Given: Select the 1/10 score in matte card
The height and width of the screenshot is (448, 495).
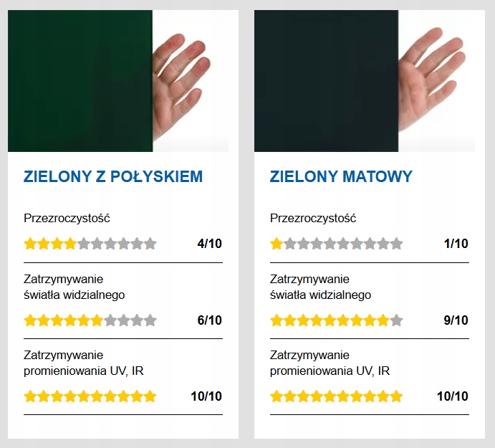Looking at the screenshot, I should [x=456, y=244].
